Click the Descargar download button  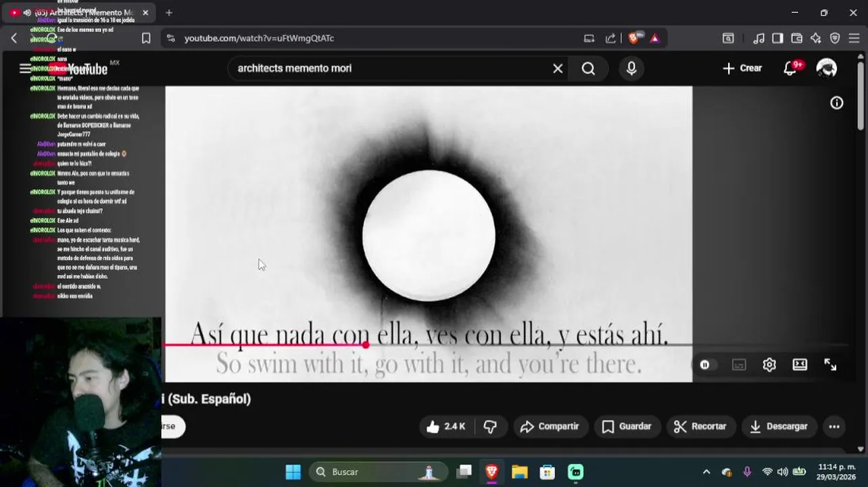pyautogui.click(x=779, y=426)
